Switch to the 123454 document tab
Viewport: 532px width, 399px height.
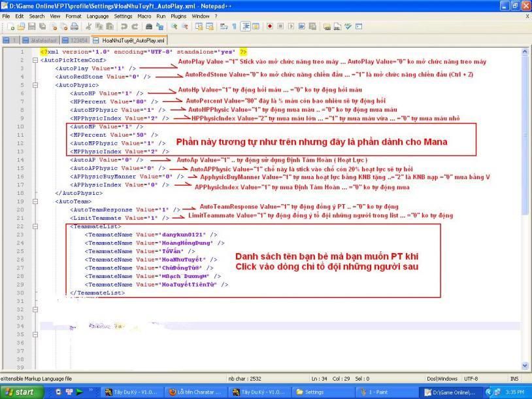tap(76, 41)
